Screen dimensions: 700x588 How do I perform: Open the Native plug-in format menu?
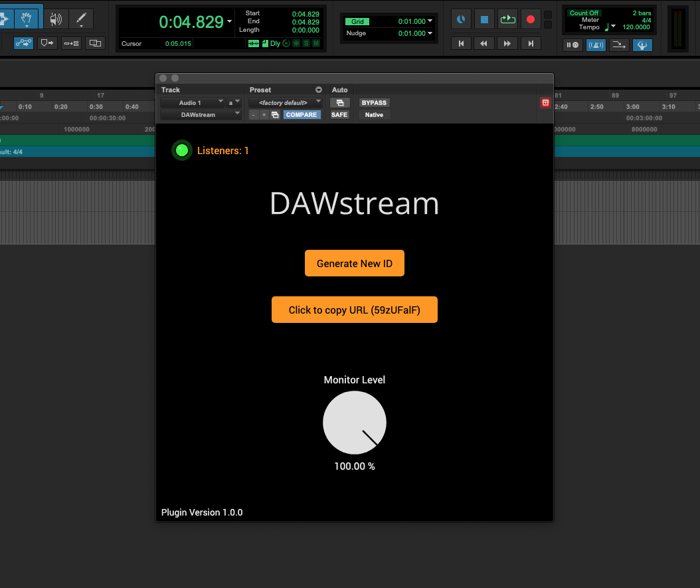374,114
